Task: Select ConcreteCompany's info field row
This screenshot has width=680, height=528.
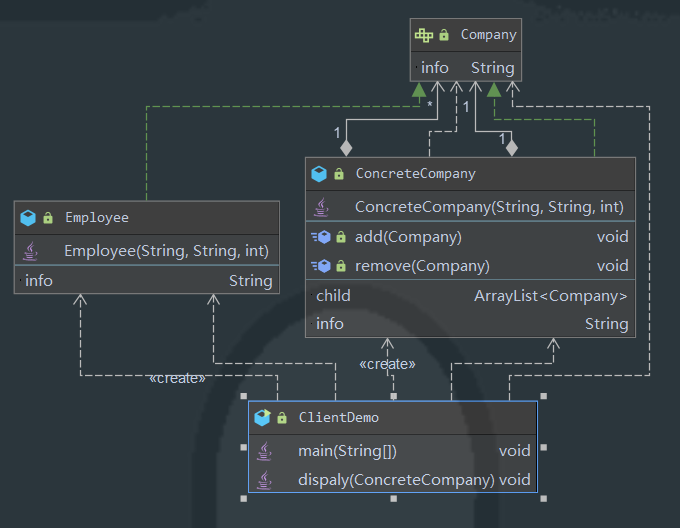Action: click(x=471, y=324)
